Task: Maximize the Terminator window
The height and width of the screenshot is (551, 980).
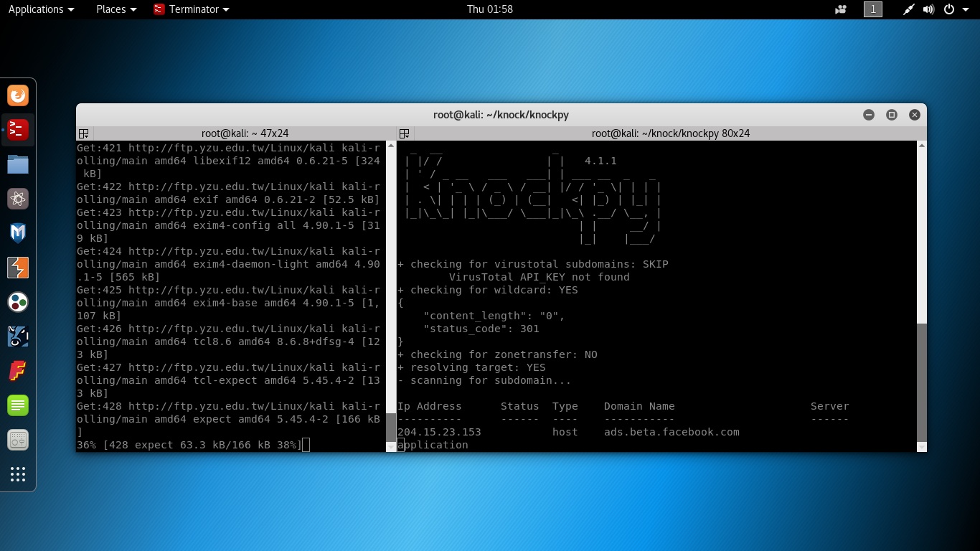Action: [892, 115]
